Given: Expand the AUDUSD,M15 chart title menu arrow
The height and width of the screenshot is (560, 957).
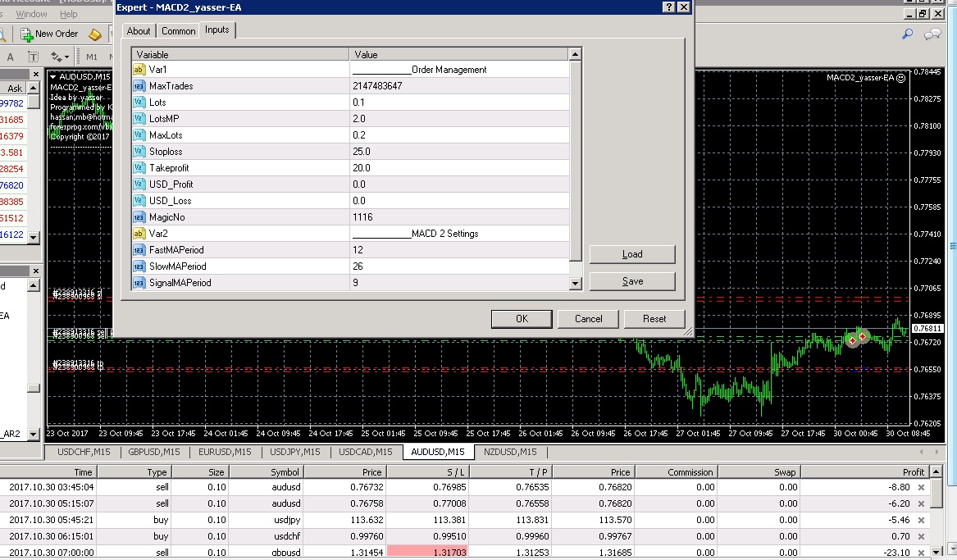Looking at the screenshot, I should 53,77.
